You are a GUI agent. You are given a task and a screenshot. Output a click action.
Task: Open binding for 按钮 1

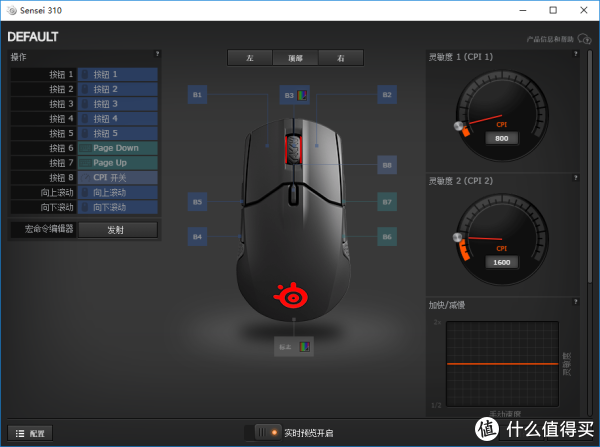pyautogui.click(x=118, y=74)
